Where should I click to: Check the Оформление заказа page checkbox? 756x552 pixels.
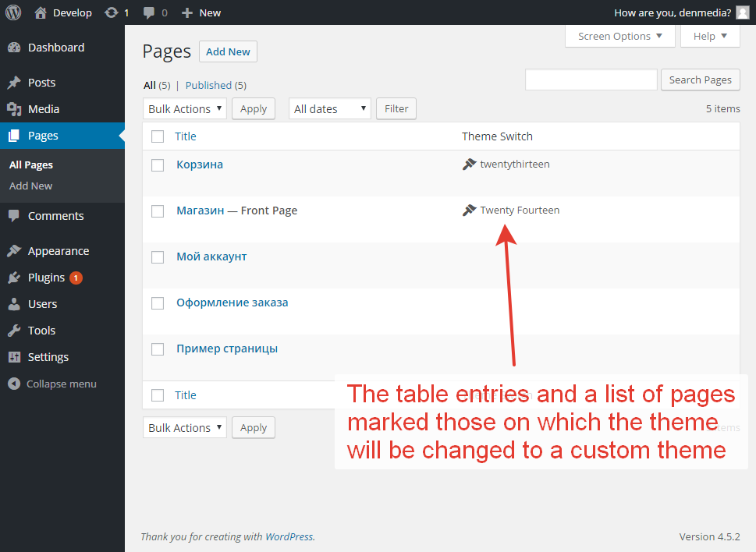pos(158,303)
